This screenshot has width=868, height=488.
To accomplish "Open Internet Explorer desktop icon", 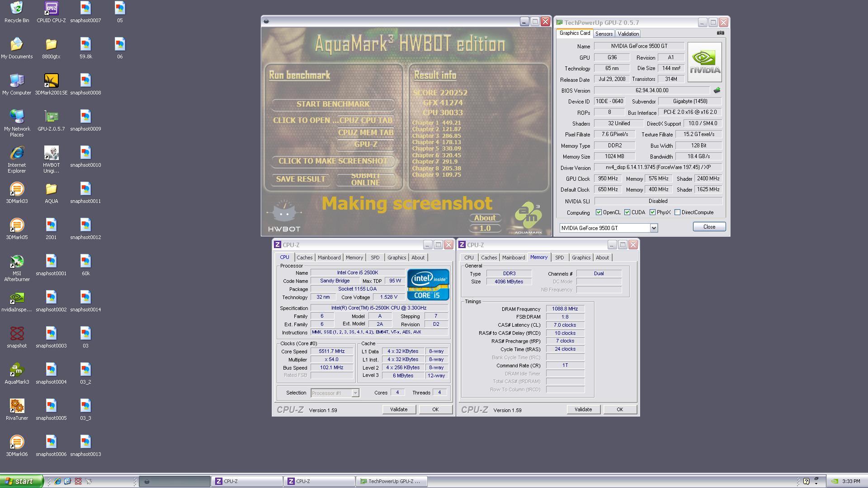I will pyautogui.click(x=17, y=160).
